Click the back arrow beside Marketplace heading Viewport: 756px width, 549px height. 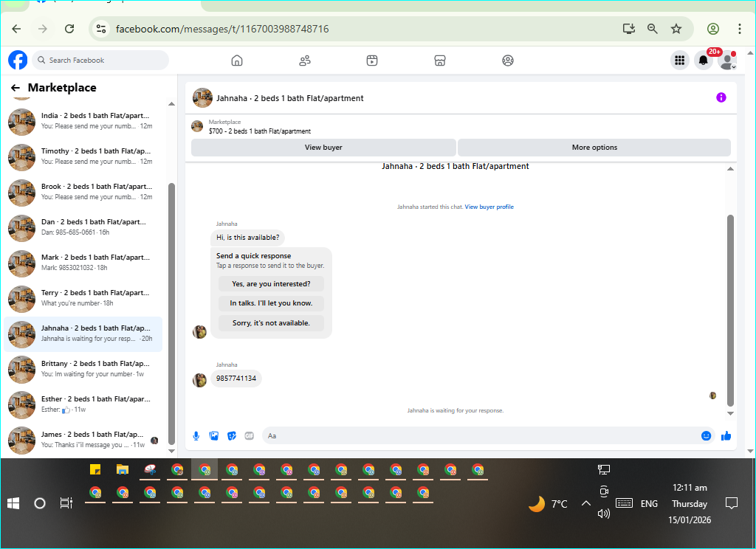pos(16,88)
